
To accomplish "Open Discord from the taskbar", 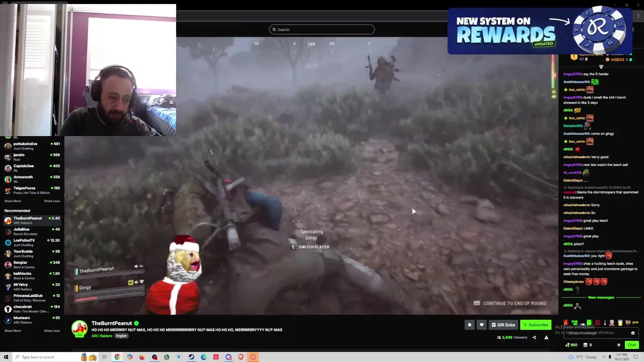I will 228,357.
